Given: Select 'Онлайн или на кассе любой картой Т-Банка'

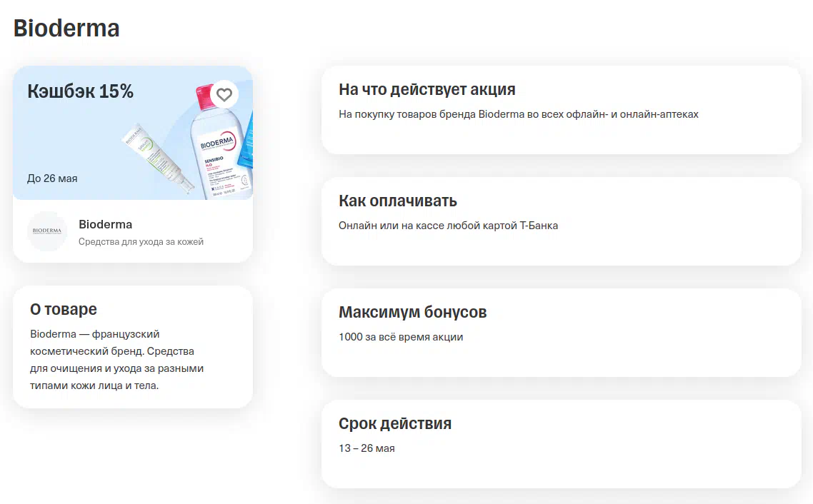Looking at the screenshot, I should click(x=449, y=226).
